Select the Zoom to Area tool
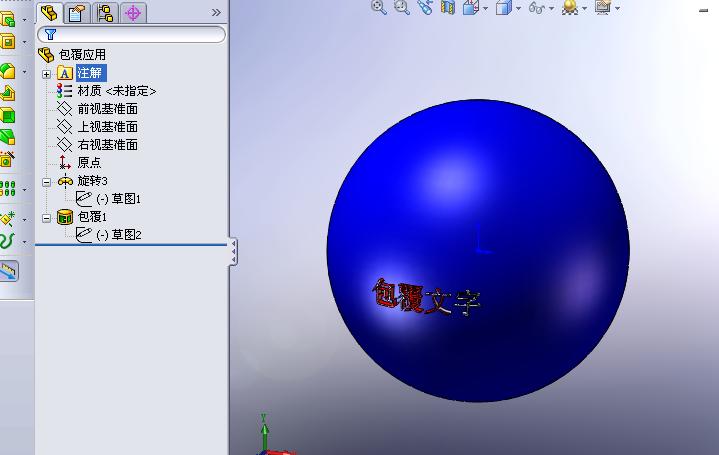 click(x=402, y=7)
